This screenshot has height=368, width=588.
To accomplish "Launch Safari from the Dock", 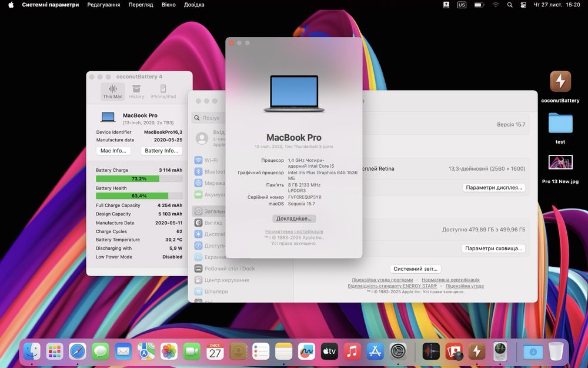I will pyautogui.click(x=78, y=352).
